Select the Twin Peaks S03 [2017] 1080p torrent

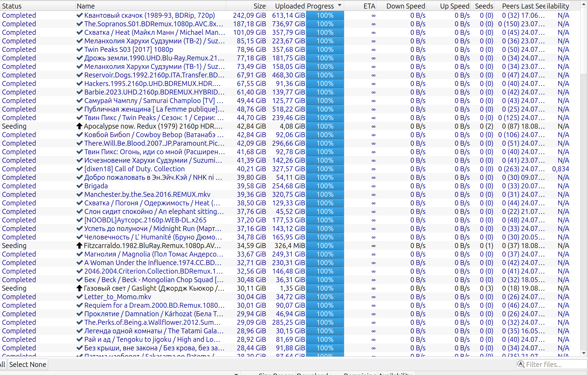pyautogui.click(x=128, y=49)
